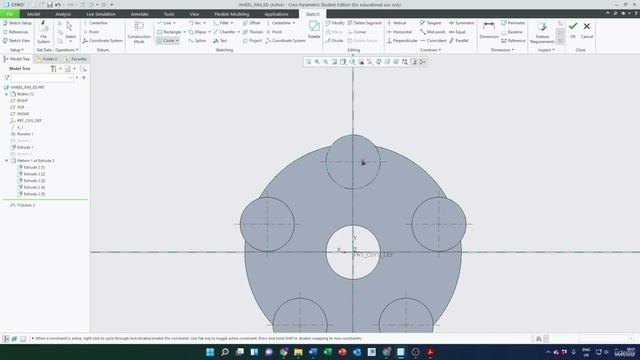Image resolution: width=640 pixels, height=360 pixels.
Task: Add a datum Coordinate System
Action: coord(102,41)
